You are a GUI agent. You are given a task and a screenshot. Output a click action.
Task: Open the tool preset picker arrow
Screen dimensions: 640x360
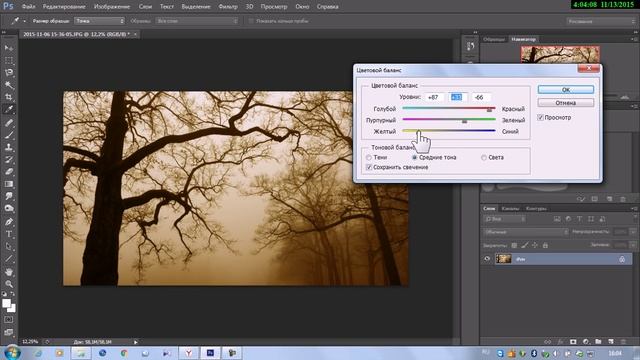pyautogui.click(x=24, y=21)
